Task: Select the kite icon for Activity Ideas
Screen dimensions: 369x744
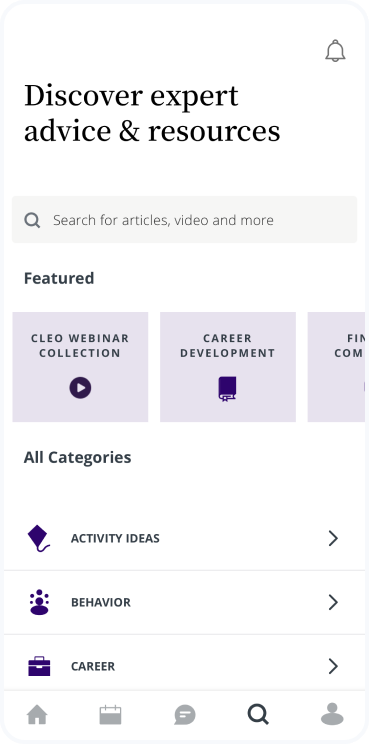Action: click(x=38, y=539)
